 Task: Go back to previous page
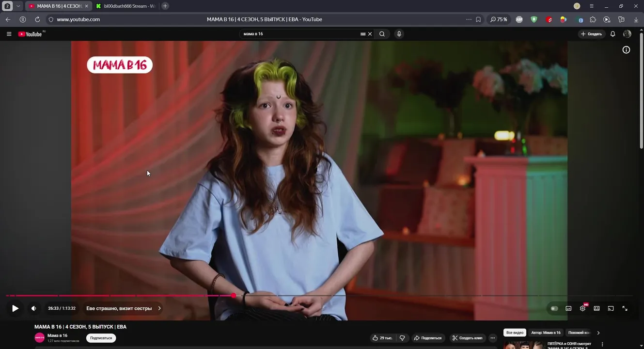point(8,19)
